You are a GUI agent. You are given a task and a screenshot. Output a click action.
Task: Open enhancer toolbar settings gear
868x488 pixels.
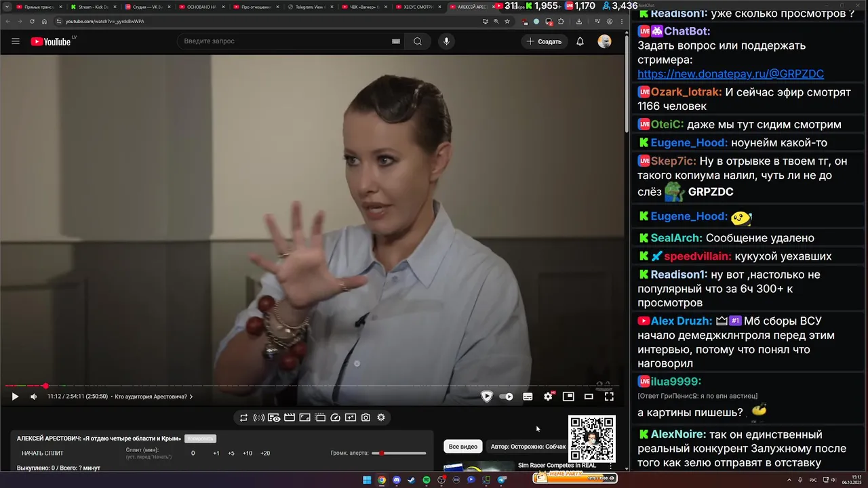(x=381, y=418)
